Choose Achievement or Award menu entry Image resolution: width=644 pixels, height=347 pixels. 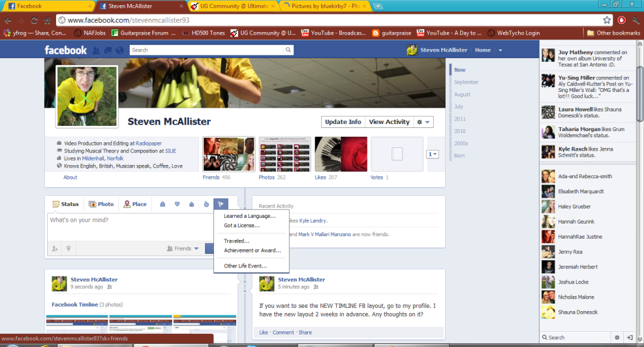[252, 251]
